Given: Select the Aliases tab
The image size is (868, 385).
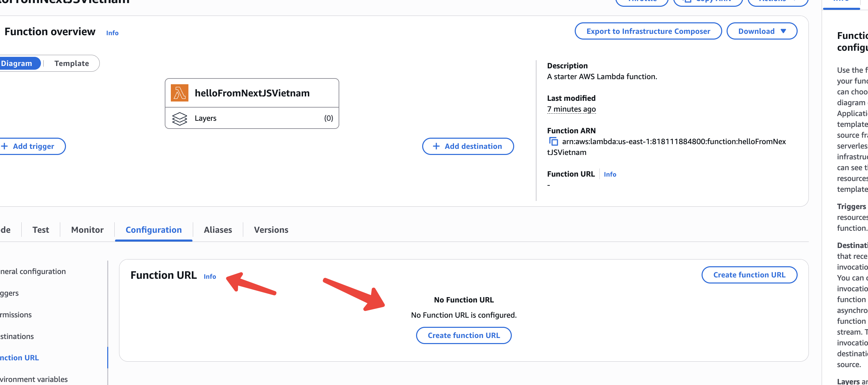Looking at the screenshot, I should (218, 230).
